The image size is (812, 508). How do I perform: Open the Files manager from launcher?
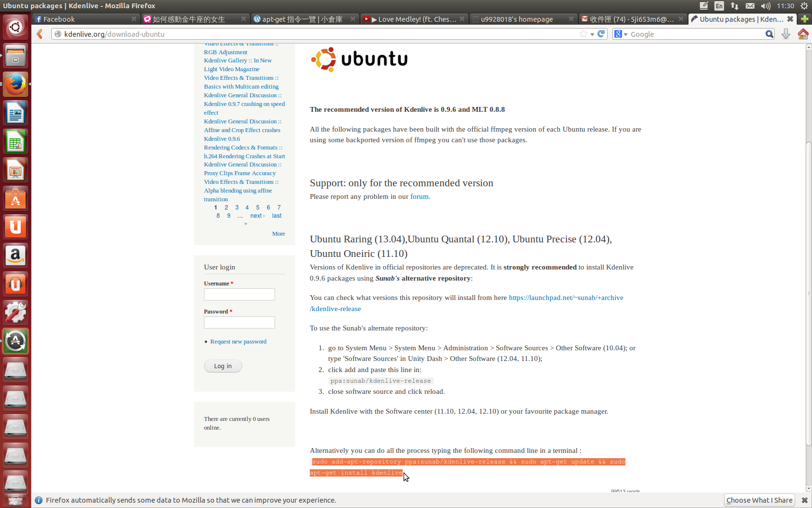15,56
